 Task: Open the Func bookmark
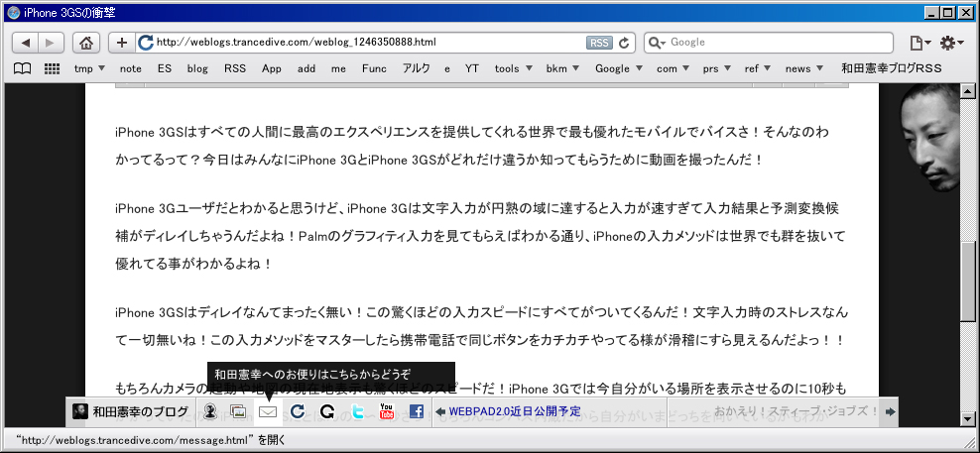[374, 68]
